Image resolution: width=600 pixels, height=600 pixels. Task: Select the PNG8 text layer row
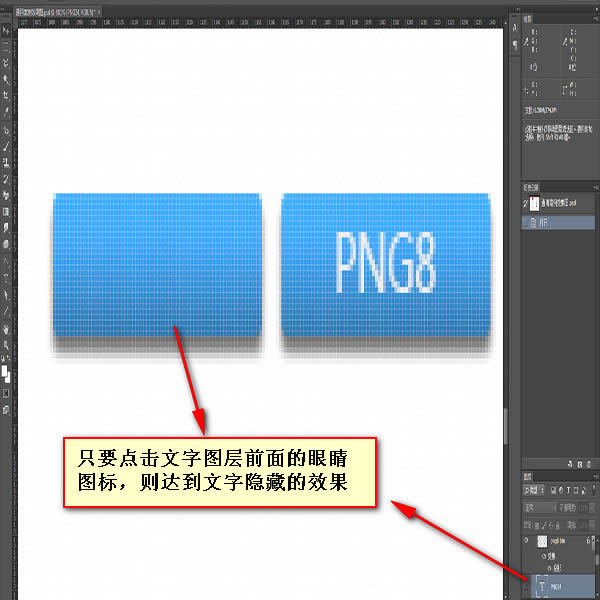562,585
